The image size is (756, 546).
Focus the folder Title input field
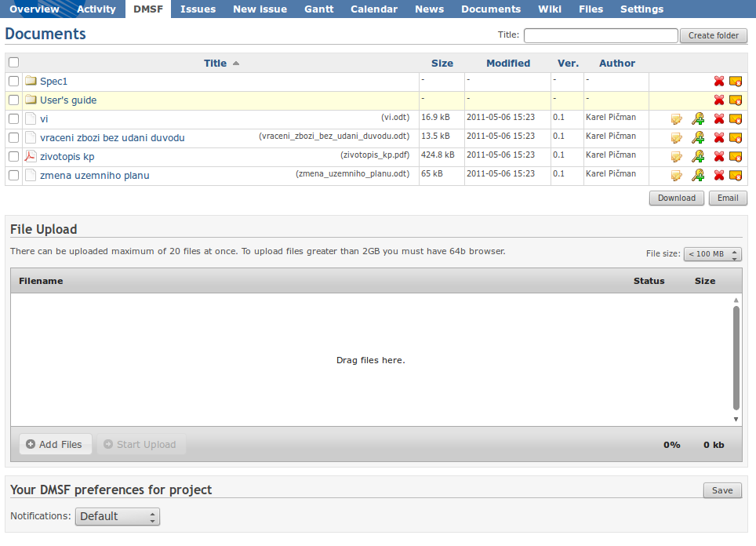click(x=601, y=35)
